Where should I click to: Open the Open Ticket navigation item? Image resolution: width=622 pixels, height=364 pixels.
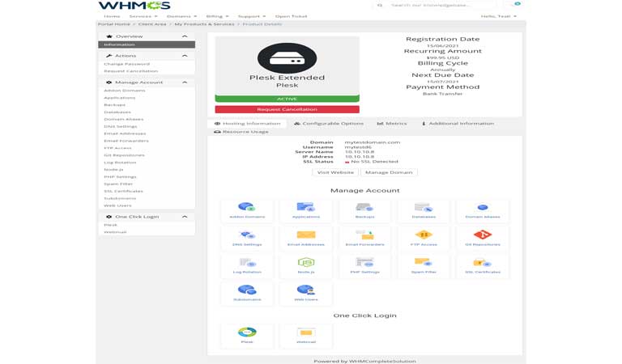tap(292, 16)
